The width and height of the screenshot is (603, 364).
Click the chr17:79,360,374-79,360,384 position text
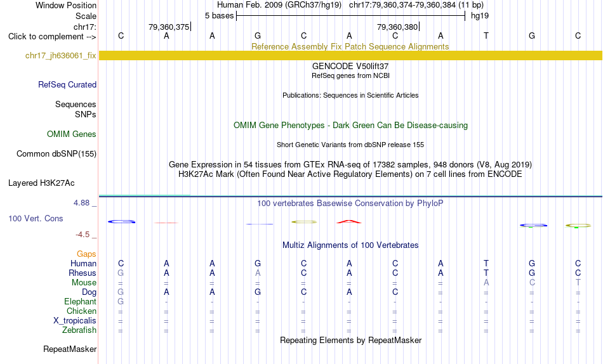[402, 5]
